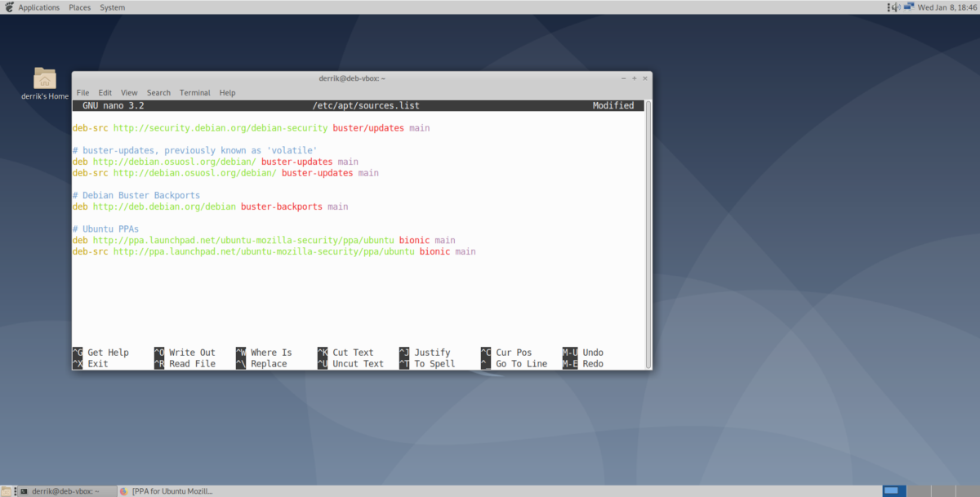Click the terminal icon on the derrik@deb-vbox taskbar entry

[x=23, y=490]
